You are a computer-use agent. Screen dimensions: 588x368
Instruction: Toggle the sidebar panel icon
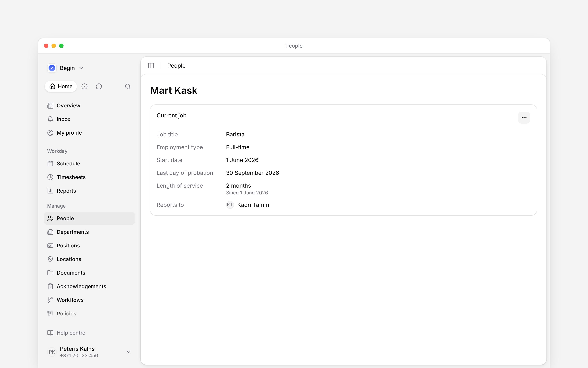[x=151, y=66]
